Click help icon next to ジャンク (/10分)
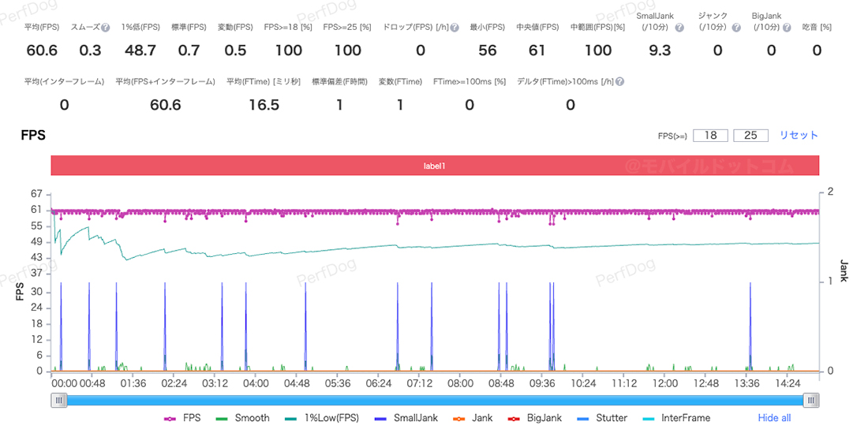The width and height of the screenshot is (868, 425). pos(736,28)
